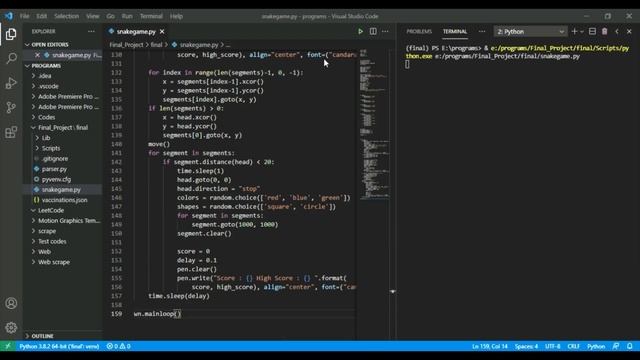Create a new terminal with plus icon
640x360 pixels.
point(574,31)
